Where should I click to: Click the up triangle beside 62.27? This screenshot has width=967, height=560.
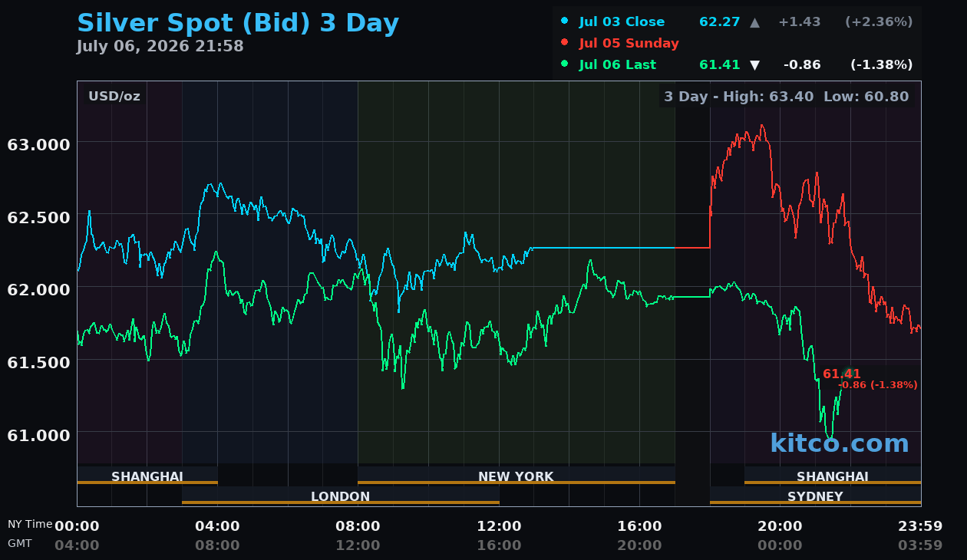[754, 22]
